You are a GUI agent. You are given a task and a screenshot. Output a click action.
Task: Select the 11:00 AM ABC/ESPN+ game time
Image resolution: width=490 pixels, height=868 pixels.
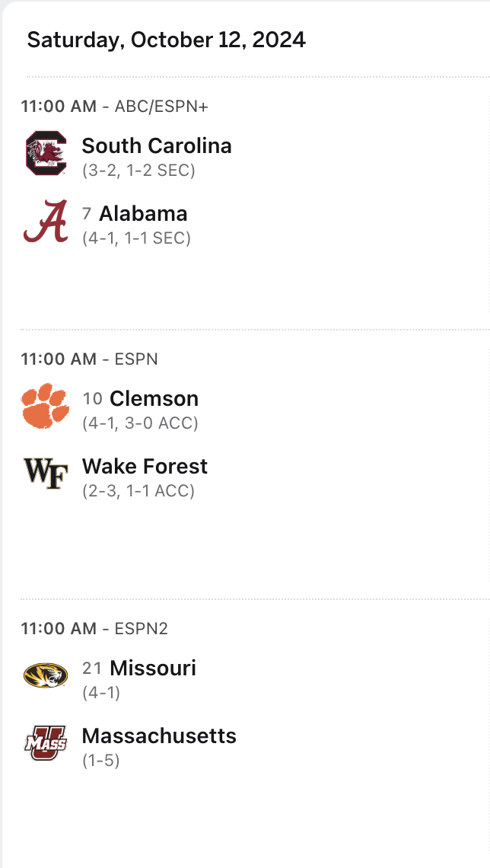(x=114, y=107)
